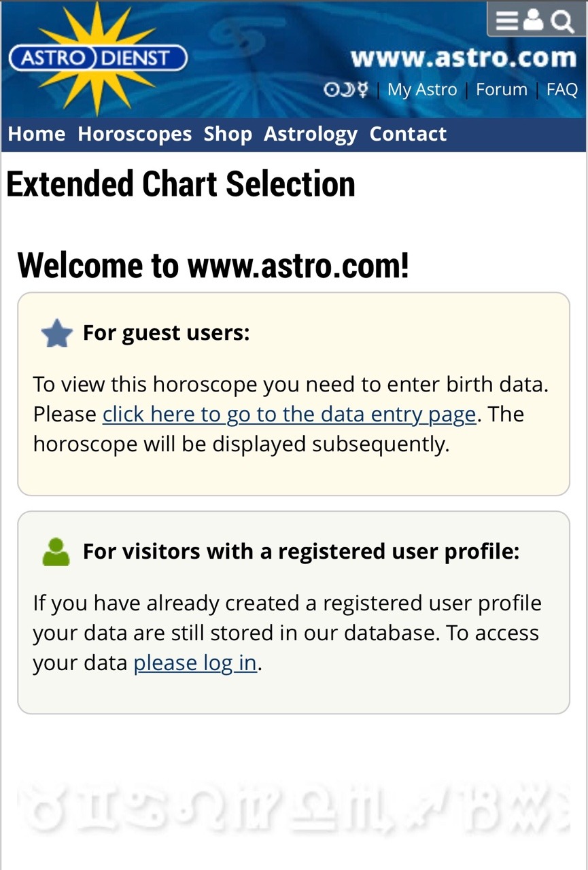Open search via magnifying glass icon
The height and width of the screenshot is (870, 588).
562,22
